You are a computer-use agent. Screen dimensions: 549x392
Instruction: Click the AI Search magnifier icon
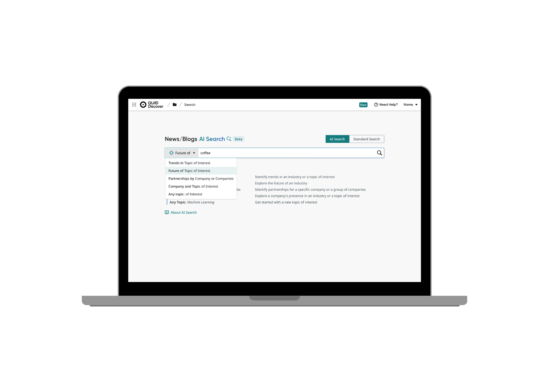tap(229, 139)
